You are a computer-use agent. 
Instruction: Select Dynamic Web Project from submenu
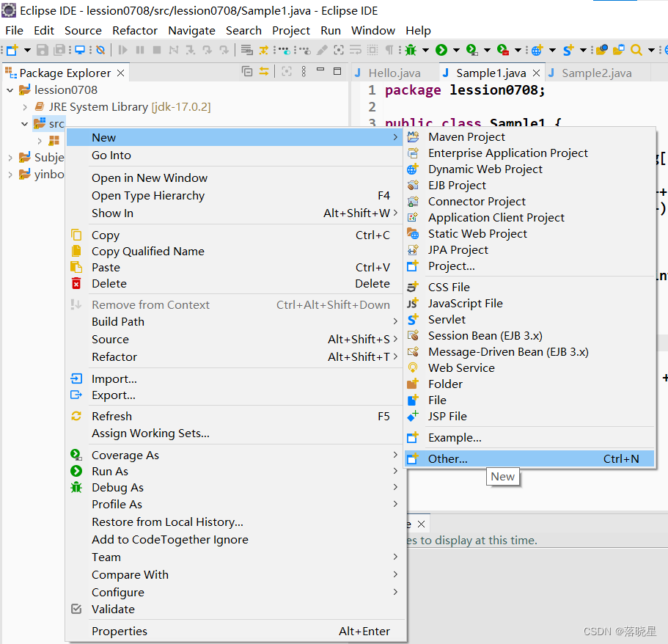pyautogui.click(x=529, y=169)
